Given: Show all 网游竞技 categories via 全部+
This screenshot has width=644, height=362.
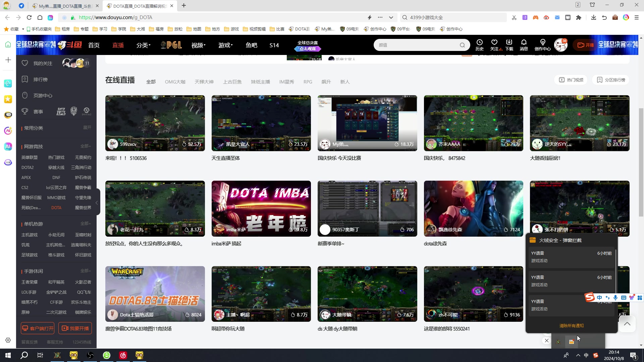Looking at the screenshot, I should (86, 146).
